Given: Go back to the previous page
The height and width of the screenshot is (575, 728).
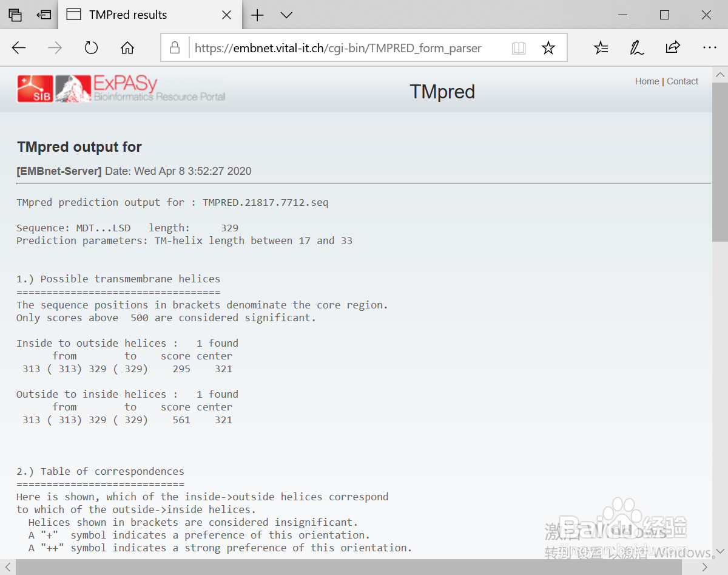Looking at the screenshot, I should 19,48.
